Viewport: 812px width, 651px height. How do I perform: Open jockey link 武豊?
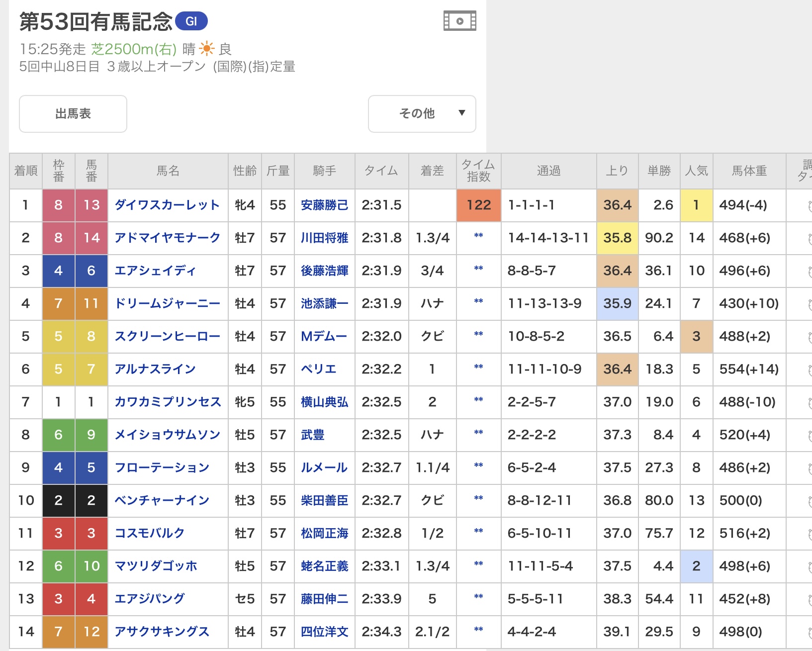[313, 435]
